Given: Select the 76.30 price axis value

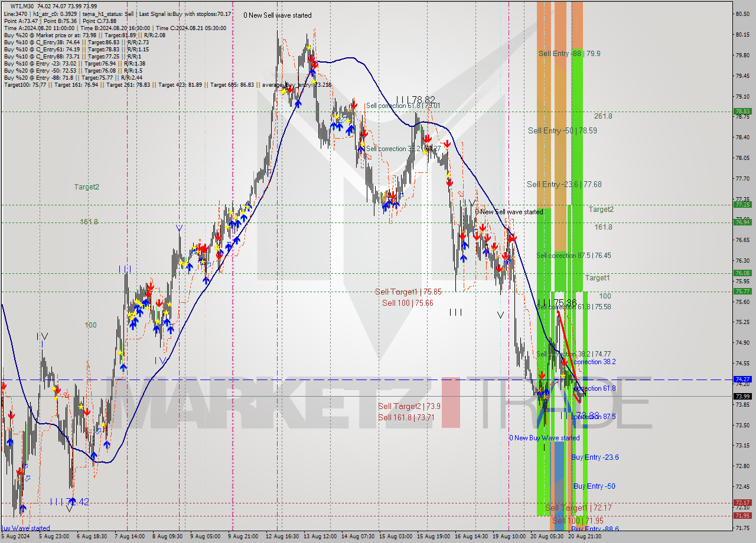Looking at the screenshot, I should click(742, 260).
